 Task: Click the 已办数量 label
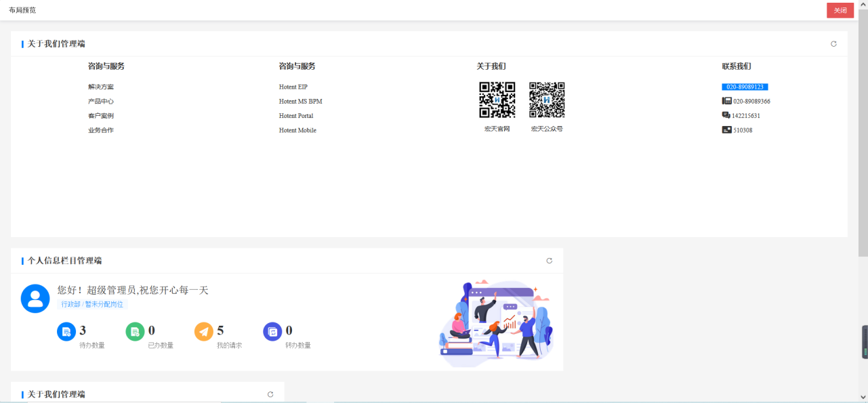click(x=161, y=345)
